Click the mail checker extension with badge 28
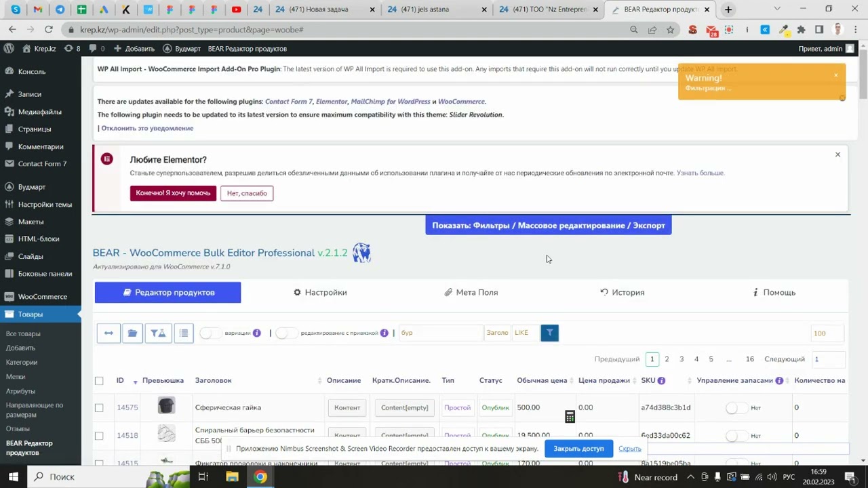 pos(711,30)
